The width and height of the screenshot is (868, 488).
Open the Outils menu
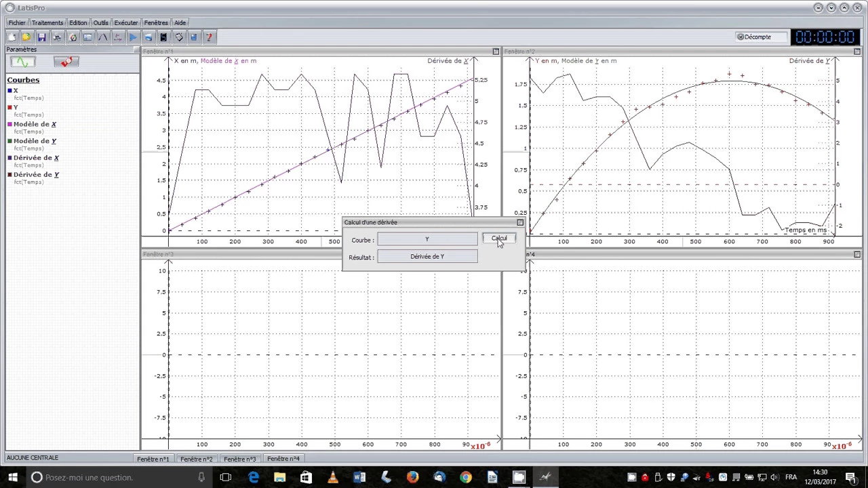100,22
